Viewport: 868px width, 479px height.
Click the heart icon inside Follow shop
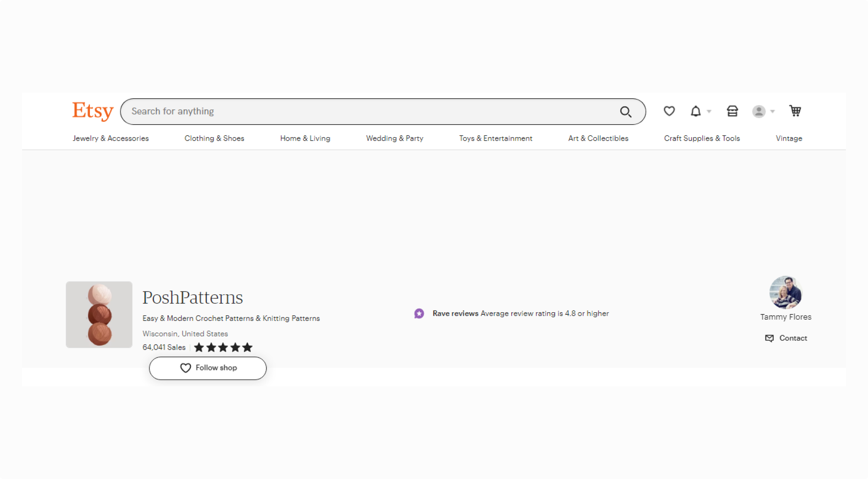pyautogui.click(x=185, y=368)
